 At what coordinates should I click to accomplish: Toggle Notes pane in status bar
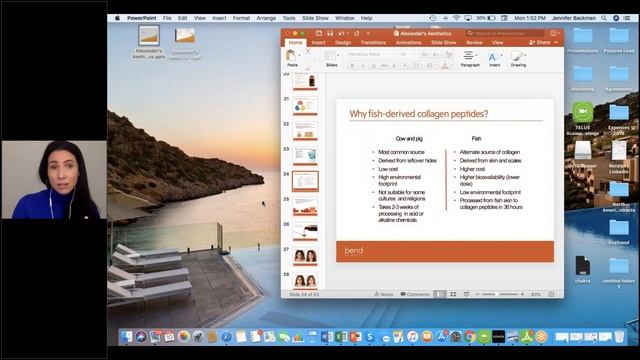click(384, 294)
